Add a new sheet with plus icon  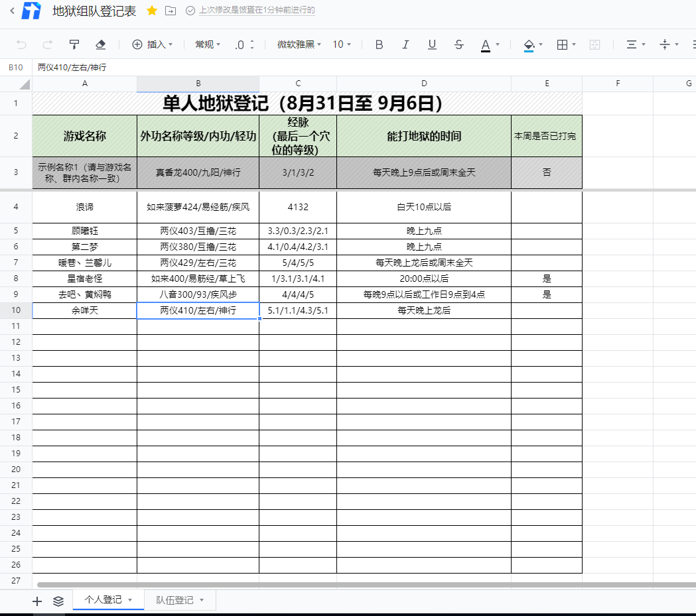tap(37, 601)
